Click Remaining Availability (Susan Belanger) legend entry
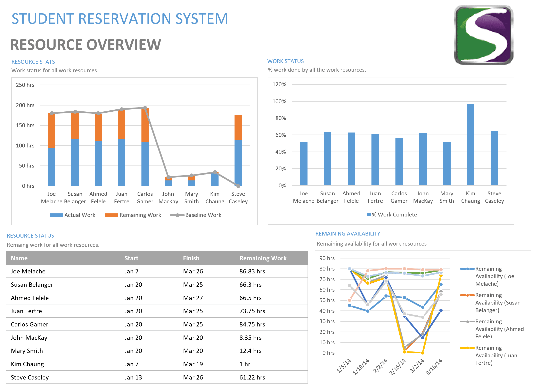Screen dimensions: 549x392 pyautogui.click(x=491, y=302)
